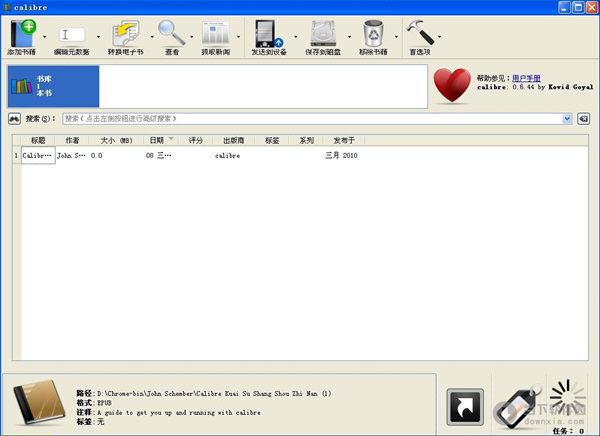The height and width of the screenshot is (436, 600).
Task: Open the User Manual (用户手册) link
Action: pos(529,77)
